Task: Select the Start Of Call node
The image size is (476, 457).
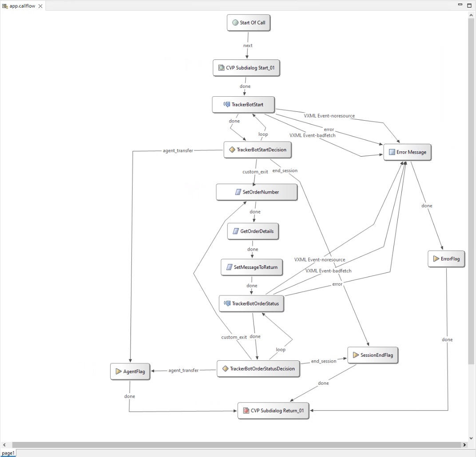Action: click(249, 23)
